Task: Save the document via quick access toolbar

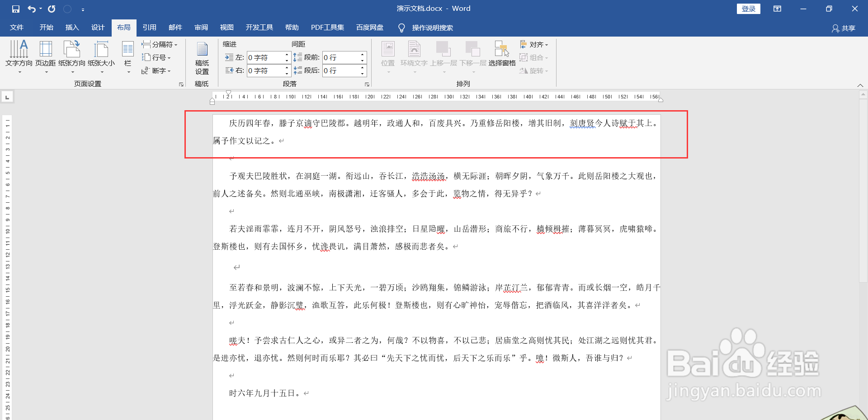Action: 15,9
